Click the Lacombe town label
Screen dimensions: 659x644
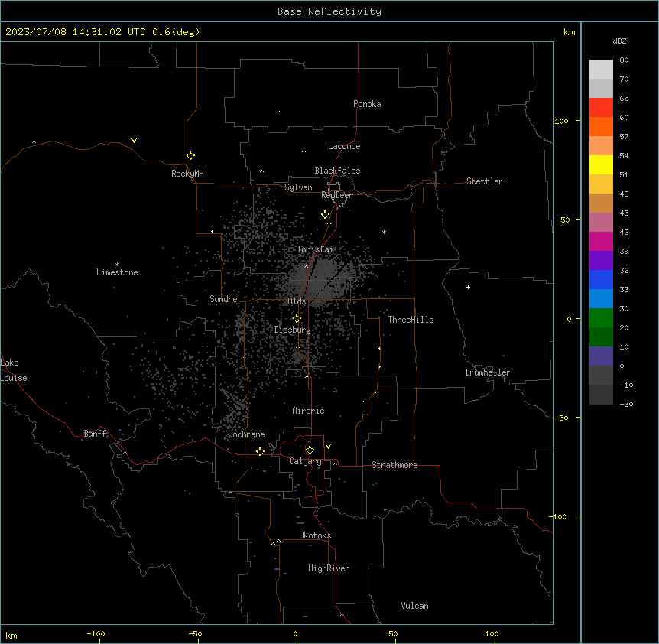[344, 146]
